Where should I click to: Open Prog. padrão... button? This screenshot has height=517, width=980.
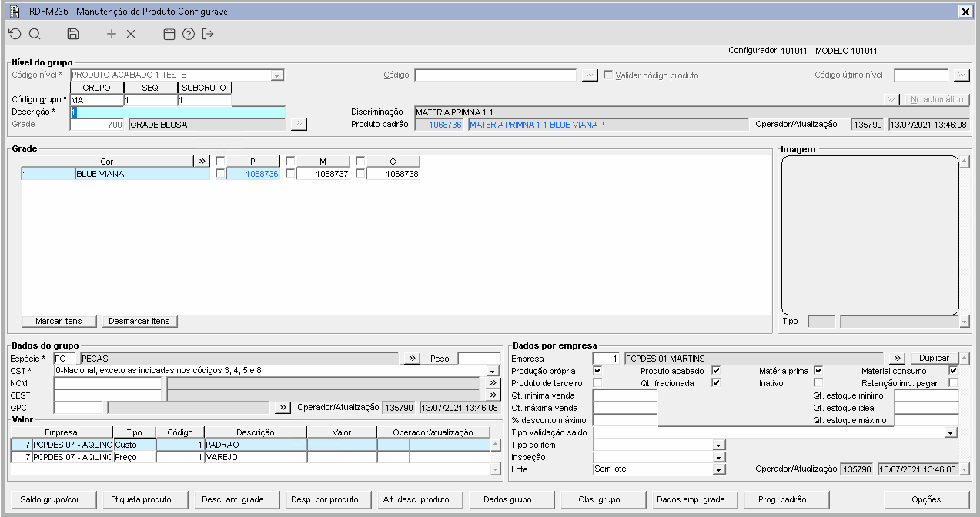pyautogui.click(x=788, y=499)
